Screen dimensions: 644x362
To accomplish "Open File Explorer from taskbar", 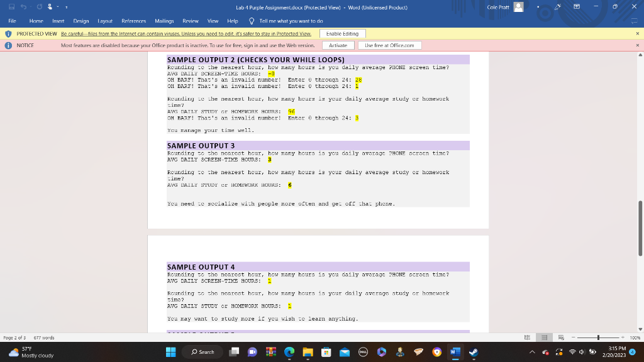I will 308,352.
